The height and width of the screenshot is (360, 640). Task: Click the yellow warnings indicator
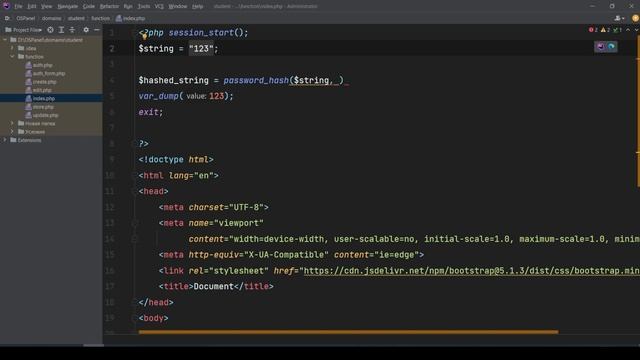pyautogui.click(x=605, y=30)
